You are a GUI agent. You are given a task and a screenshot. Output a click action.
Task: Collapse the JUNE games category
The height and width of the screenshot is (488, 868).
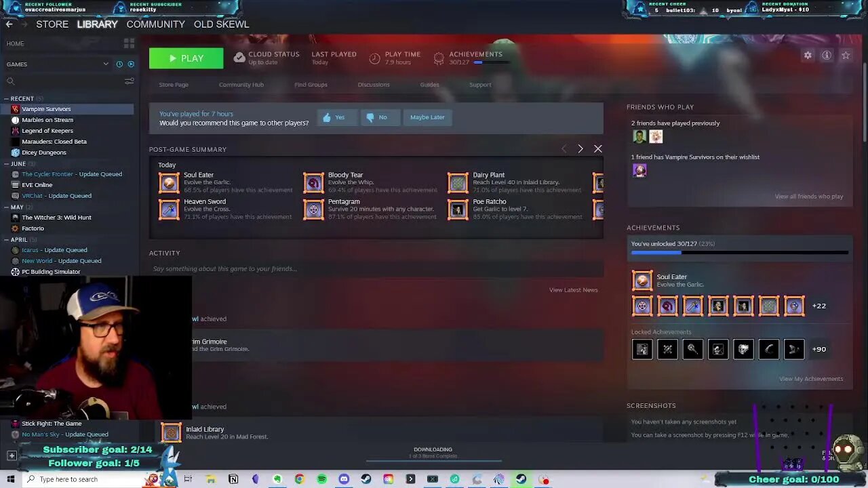[x=6, y=164]
